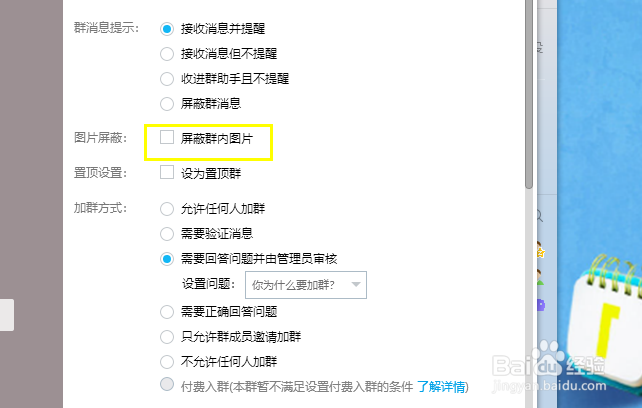Viewport: 642px width, 408px height.
Task: Open the 了解详情 link
Action: (x=441, y=387)
